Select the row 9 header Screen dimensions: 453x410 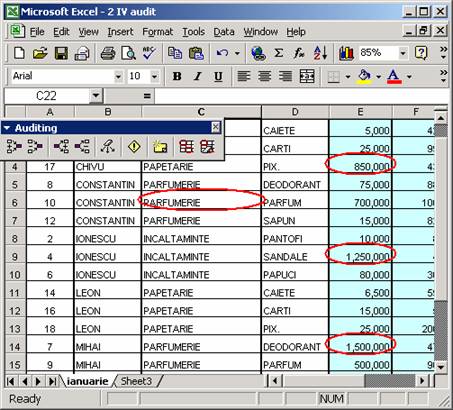[x=15, y=257]
